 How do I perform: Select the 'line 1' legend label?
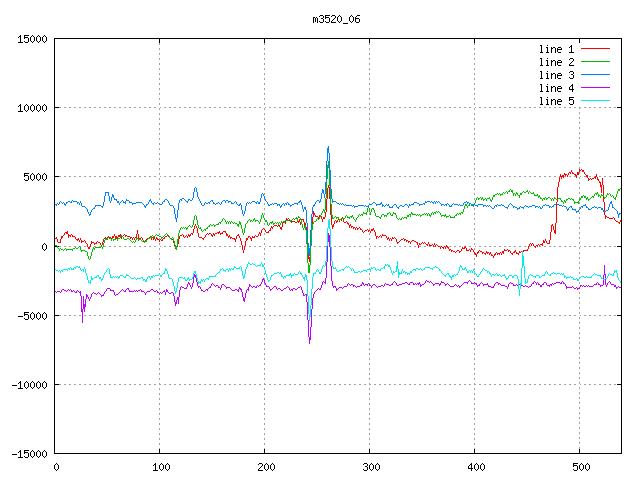click(x=556, y=49)
